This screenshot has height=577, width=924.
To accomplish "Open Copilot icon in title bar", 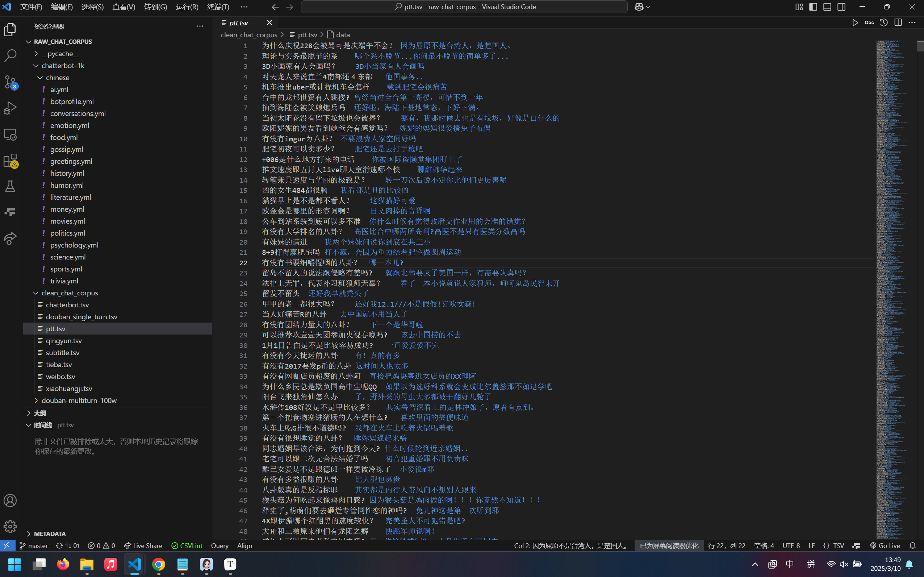I will pyautogui.click(x=639, y=7).
